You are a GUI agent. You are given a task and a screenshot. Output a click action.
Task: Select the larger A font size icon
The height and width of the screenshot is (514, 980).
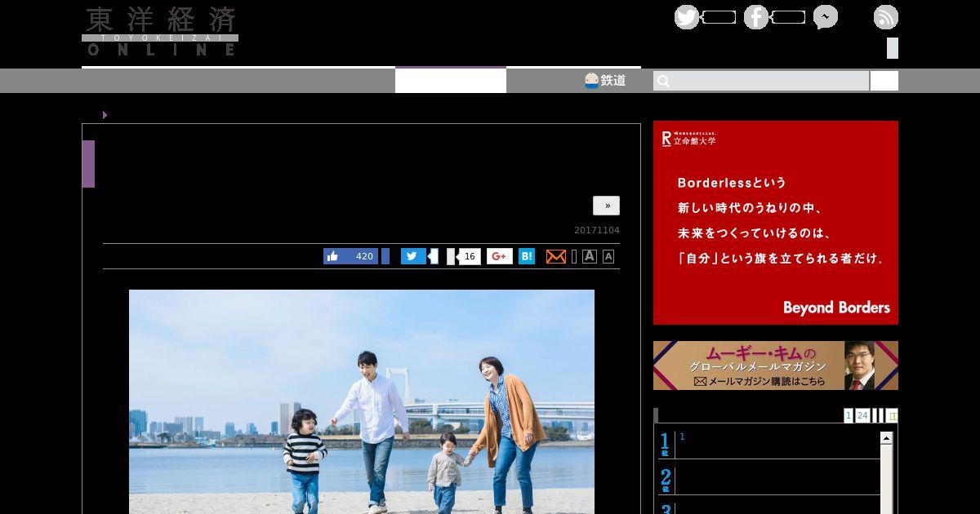tap(590, 256)
